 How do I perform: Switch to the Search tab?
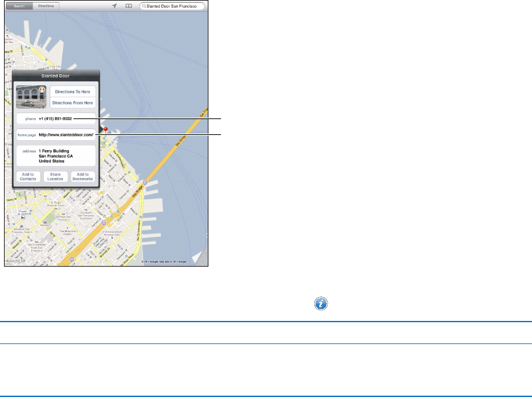pyautogui.click(x=19, y=6)
